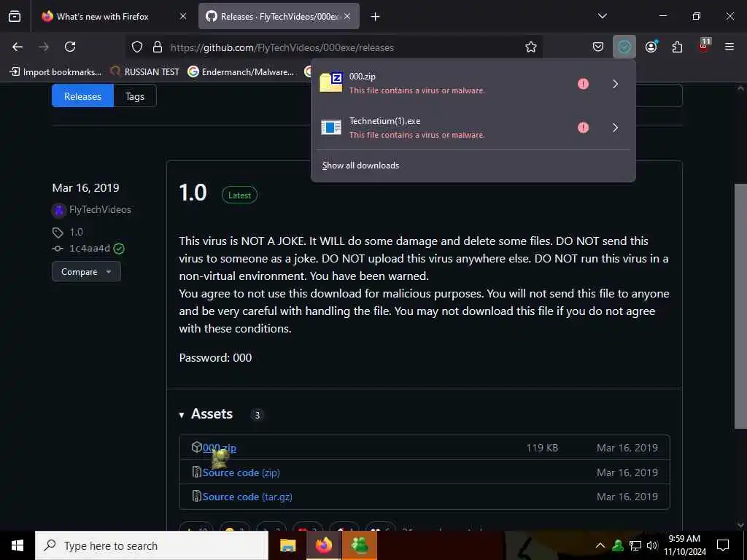This screenshot has height=560, width=747.
Task: Select the Releases FlyTechVideos tab
Action: [x=279, y=16]
